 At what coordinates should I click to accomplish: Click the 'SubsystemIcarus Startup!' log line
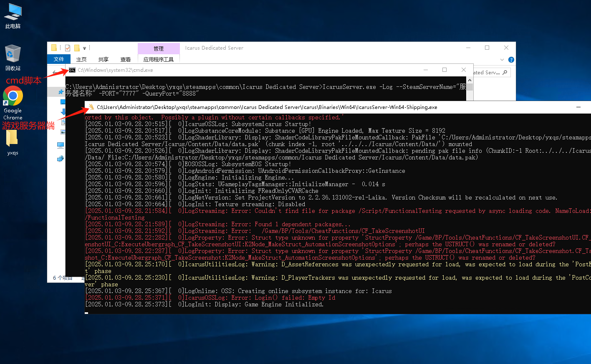point(198,124)
